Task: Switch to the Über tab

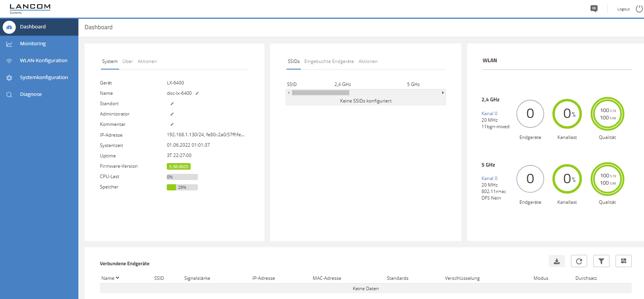Action: pyautogui.click(x=128, y=61)
